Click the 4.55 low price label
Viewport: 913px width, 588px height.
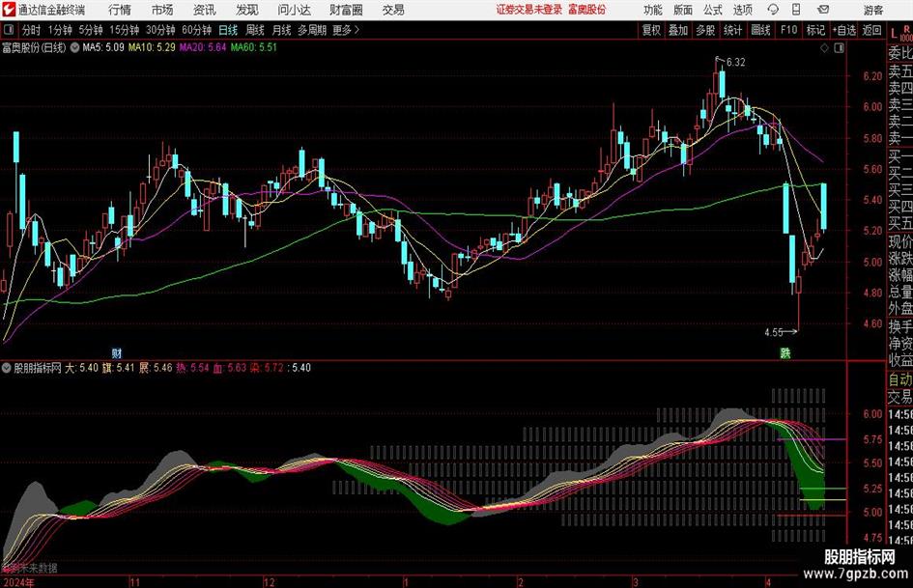[x=774, y=332]
